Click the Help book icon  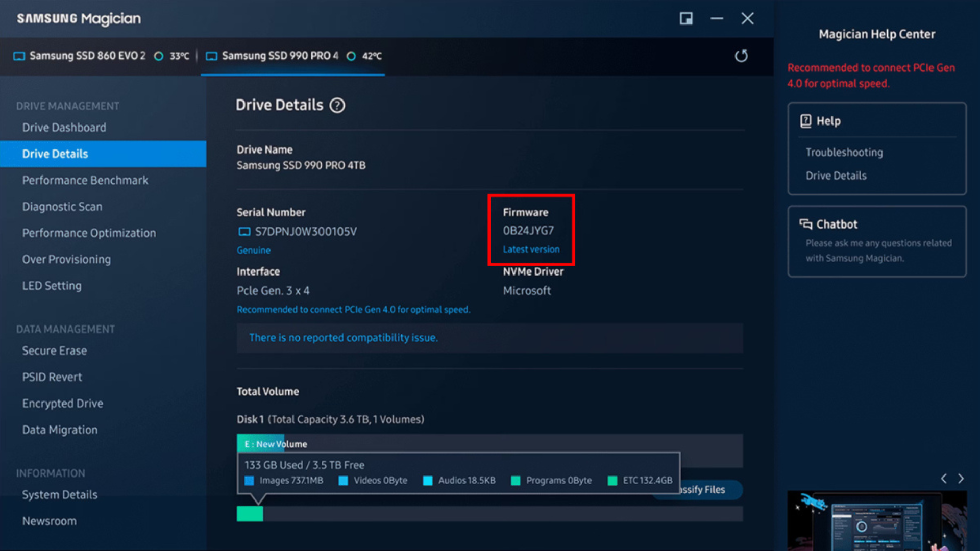pyautogui.click(x=805, y=121)
